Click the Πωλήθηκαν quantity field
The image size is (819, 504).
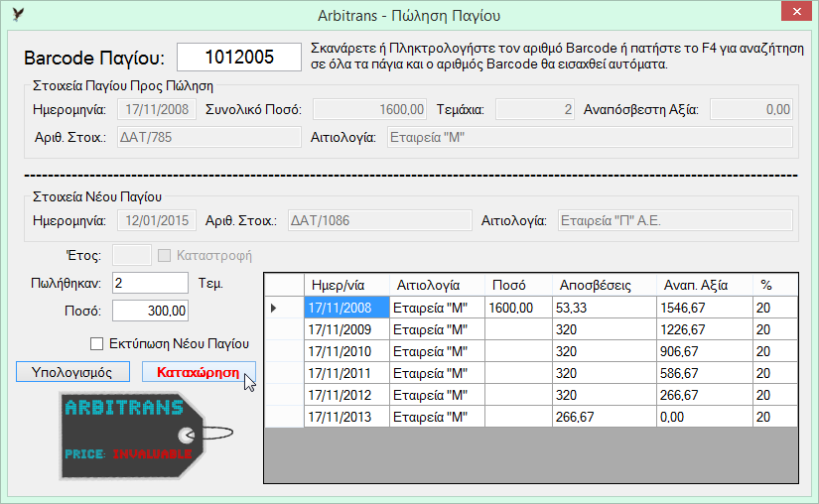pyautogui.click(x=151, y=283)
